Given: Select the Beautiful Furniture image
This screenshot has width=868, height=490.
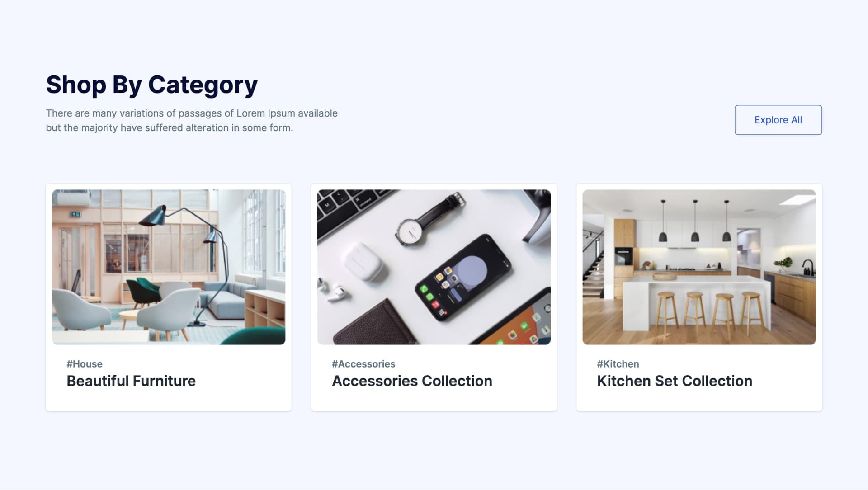Looking at the screenshot, I should click(169, 267).
